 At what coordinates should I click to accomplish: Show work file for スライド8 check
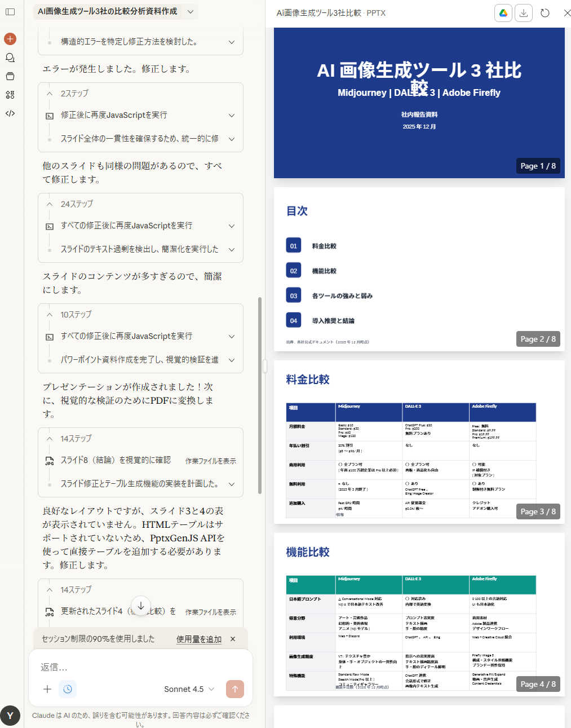pos(211,461)
